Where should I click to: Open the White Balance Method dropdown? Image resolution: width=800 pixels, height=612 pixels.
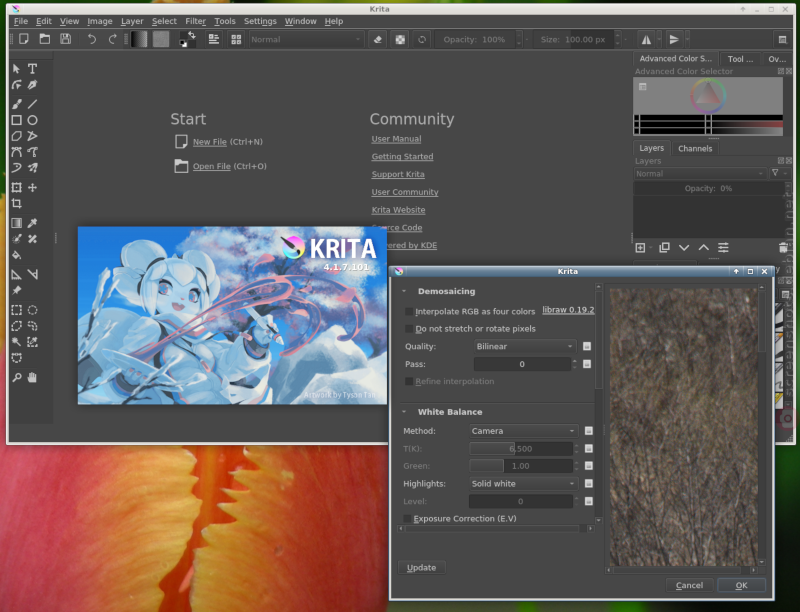click(524, 431)
